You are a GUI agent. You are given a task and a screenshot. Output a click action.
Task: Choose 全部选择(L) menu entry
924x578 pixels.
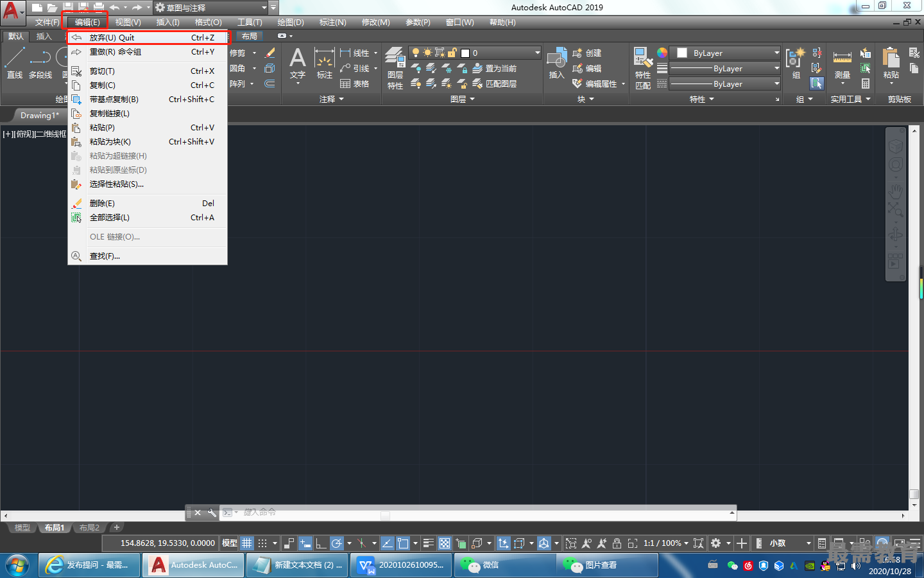coord(148,218)
